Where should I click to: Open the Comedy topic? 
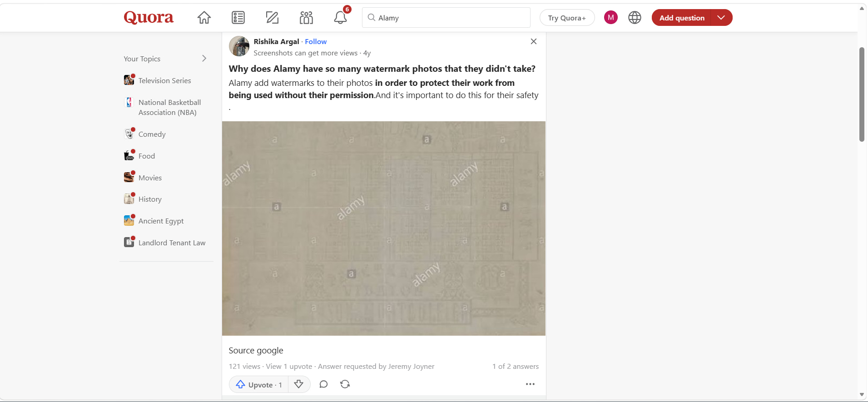tap(152, 134)
